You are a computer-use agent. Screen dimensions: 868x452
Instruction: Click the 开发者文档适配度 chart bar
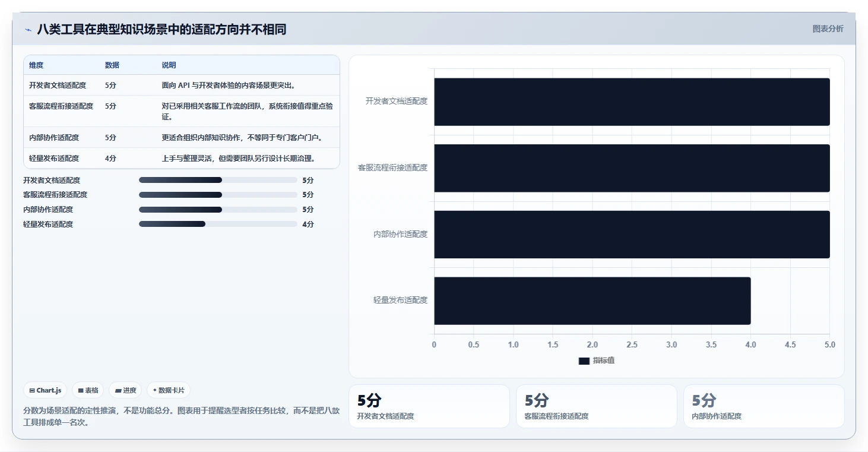[632, 102]
